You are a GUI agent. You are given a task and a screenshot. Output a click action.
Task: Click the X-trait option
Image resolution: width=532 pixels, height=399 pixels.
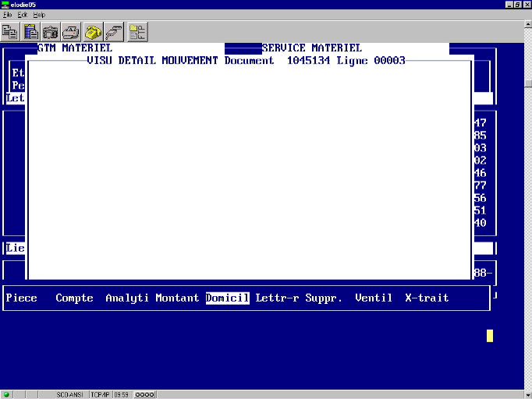coord(427,298)
